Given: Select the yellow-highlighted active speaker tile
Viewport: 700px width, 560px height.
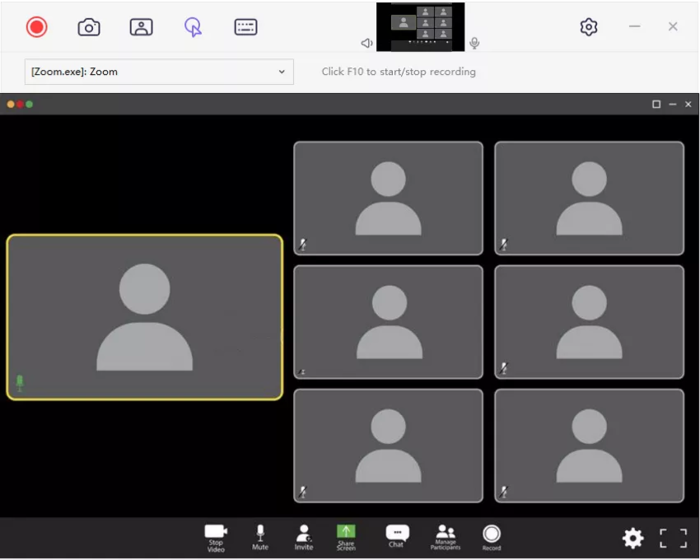Looking at the screenshot, I should (x=145, y=317).
